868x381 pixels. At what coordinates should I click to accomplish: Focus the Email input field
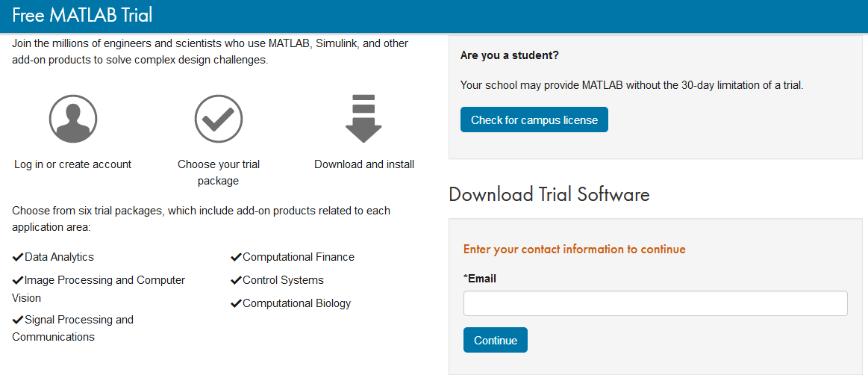(x=655, y=303)
